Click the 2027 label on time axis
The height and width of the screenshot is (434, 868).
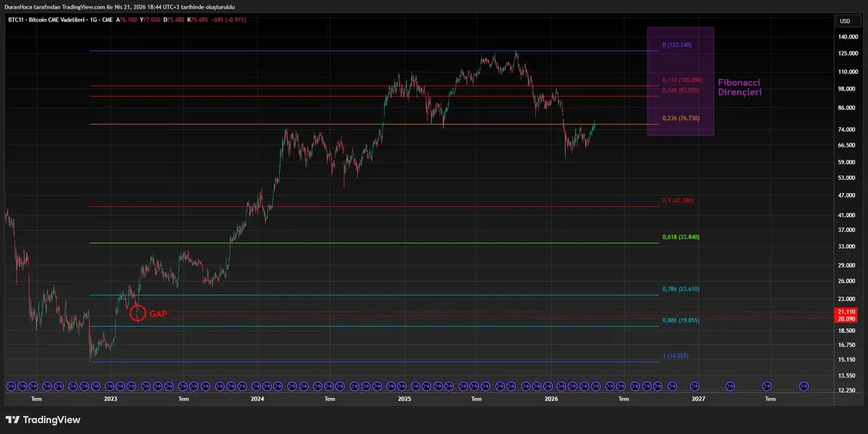(698, 399)
